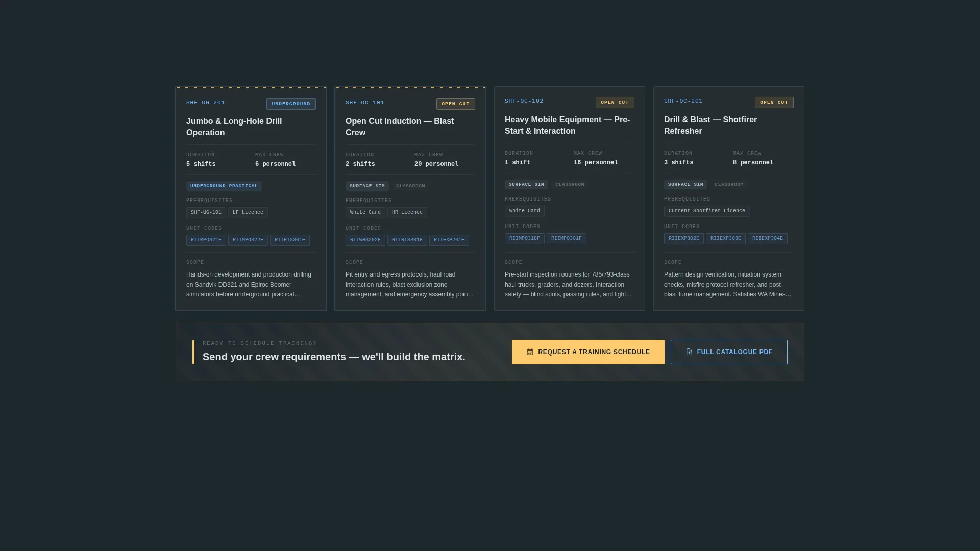The height and width of the screenshot is (551, 980).
Task: Click the '16 personnel' max crew value
Action: point(596,163)
